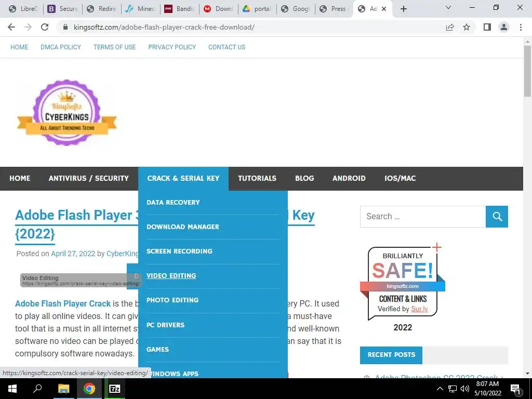Click HOME in the dark navigation bar
Screen dimensions: 532x399
click(x=20, y=179)
